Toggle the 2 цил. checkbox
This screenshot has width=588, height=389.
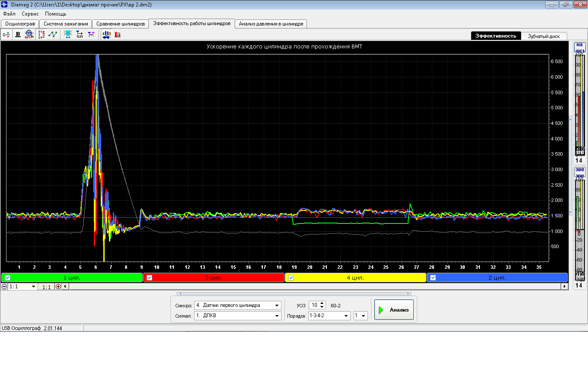pos(433,278)
